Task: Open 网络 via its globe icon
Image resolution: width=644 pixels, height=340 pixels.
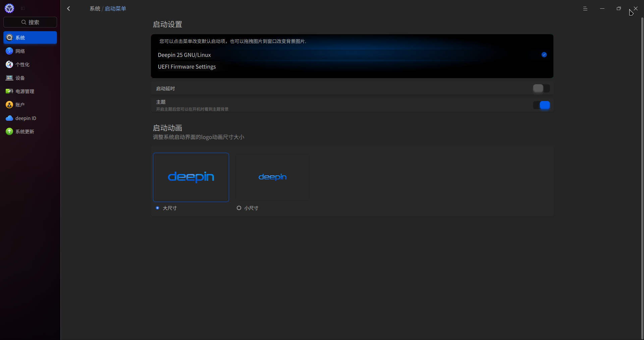Action: (x=9, y=51)
